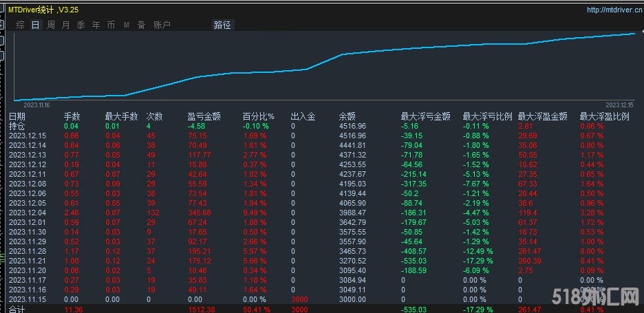This screenshot has height=313, width=644.
Task: Select the 2023.12.04 date row
Action: click(x=28, y=213)
